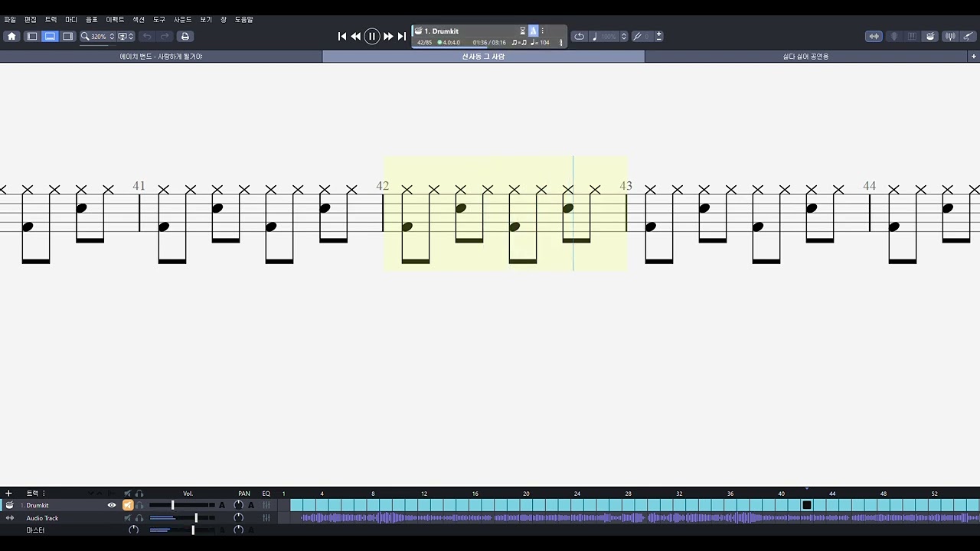Toggle the metronome in the transport display
The height and width of the screenshot is (551, 980).
(534, 31)
